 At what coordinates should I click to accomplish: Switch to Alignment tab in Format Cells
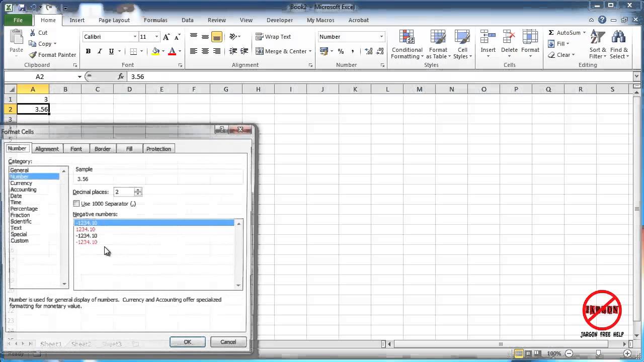coord(47,149)
